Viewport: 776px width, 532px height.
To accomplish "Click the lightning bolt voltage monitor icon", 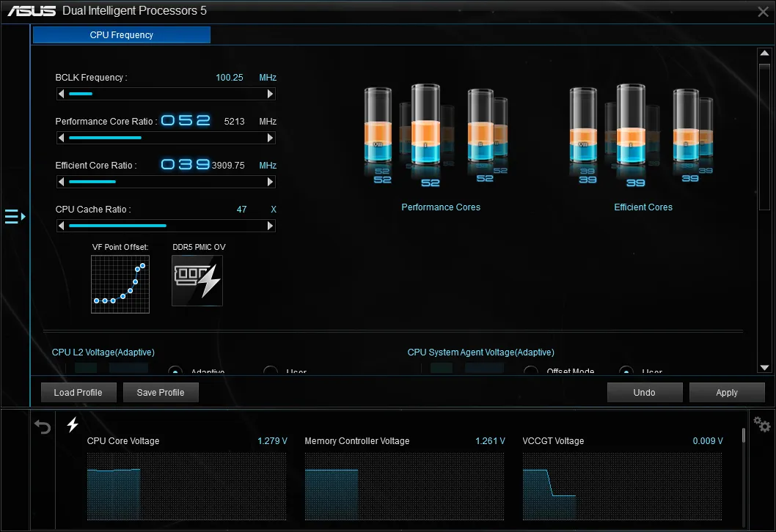I will pyautogui.click(x=73, y=424).
